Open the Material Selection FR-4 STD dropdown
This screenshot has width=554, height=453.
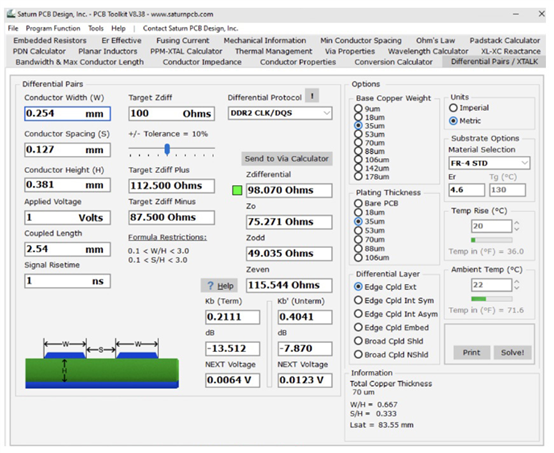tap(489, 163)
